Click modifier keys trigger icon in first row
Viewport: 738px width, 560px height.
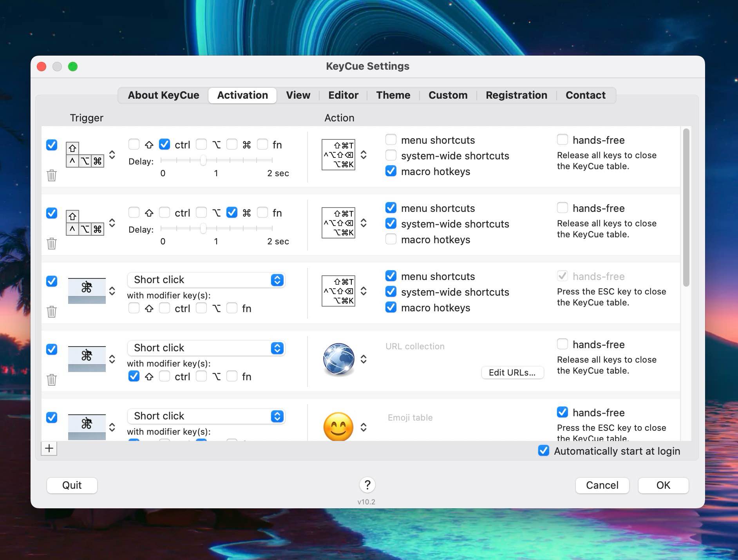point(85,155)
